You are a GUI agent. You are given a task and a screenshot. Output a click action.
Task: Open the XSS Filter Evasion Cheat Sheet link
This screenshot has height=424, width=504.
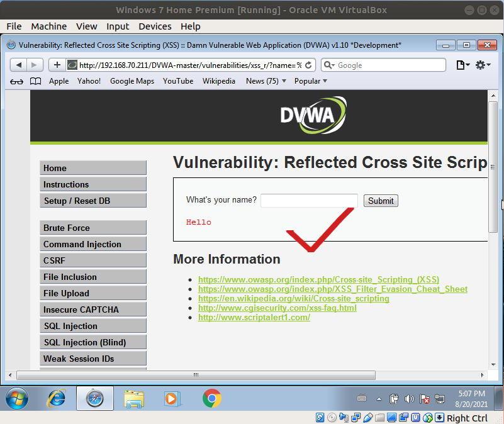(333, 289)
